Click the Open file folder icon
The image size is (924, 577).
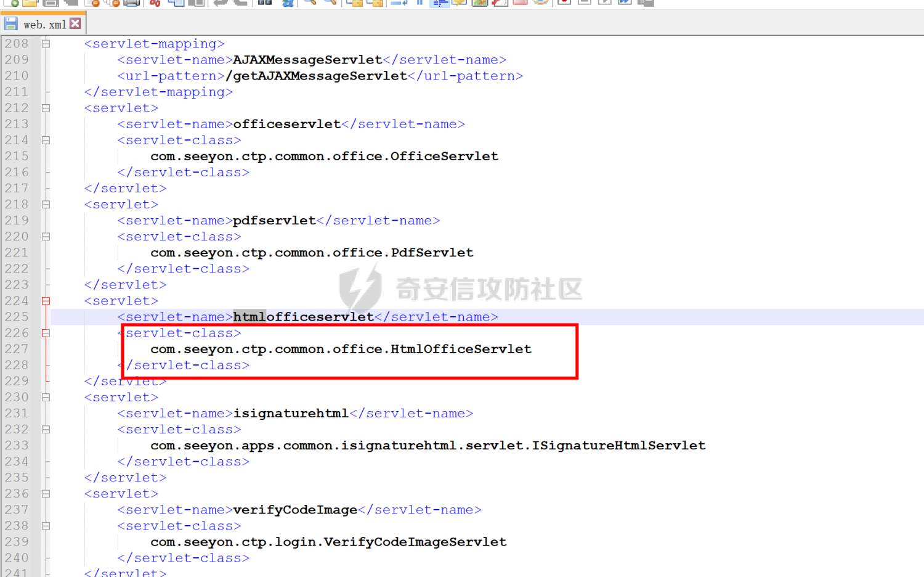tap(30, 2)
